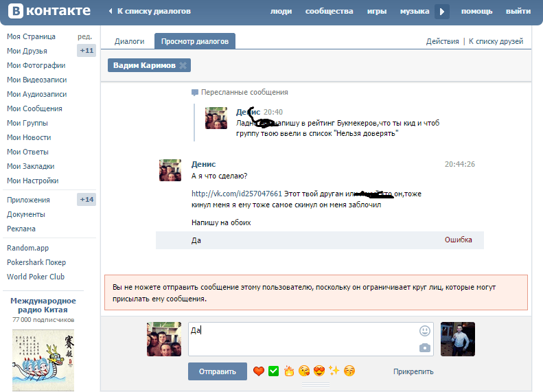543x392 pixels.
Task: Click the +11 friend requests counter
Action: coord(86,51)
